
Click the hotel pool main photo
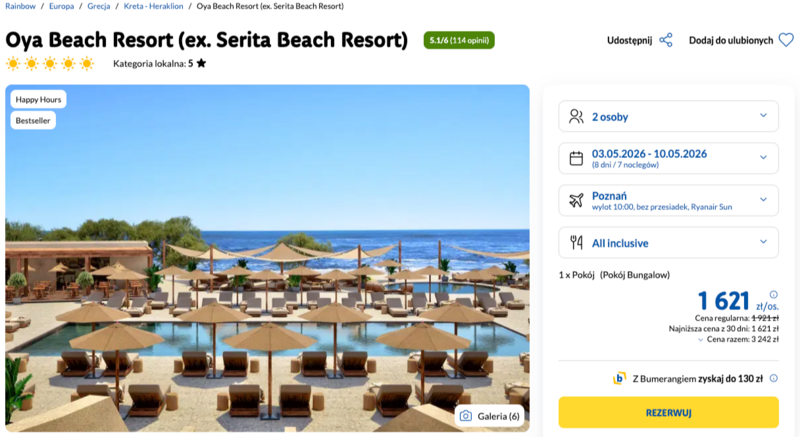coord(267,257)
